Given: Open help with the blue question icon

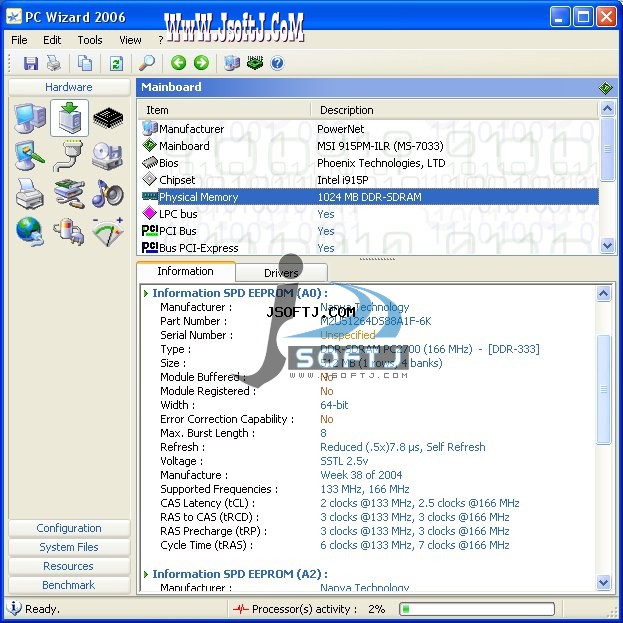Looking at the screenshot, I should pos(277,63).
